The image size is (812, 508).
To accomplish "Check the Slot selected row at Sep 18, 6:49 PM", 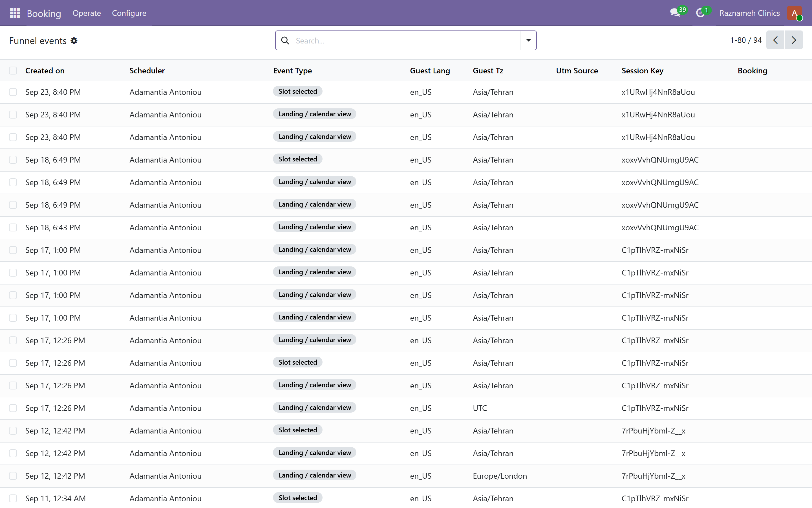I will [13, 160].
